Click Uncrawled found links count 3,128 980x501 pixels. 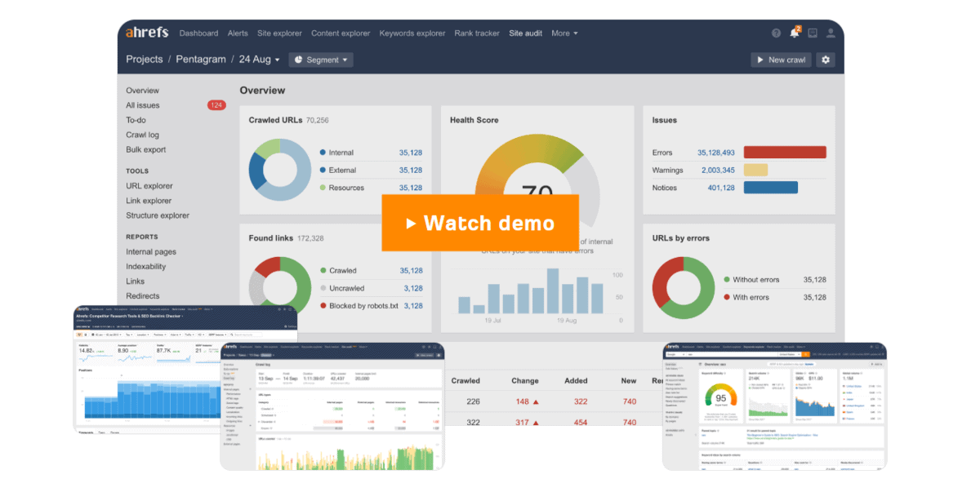(413, 288)
